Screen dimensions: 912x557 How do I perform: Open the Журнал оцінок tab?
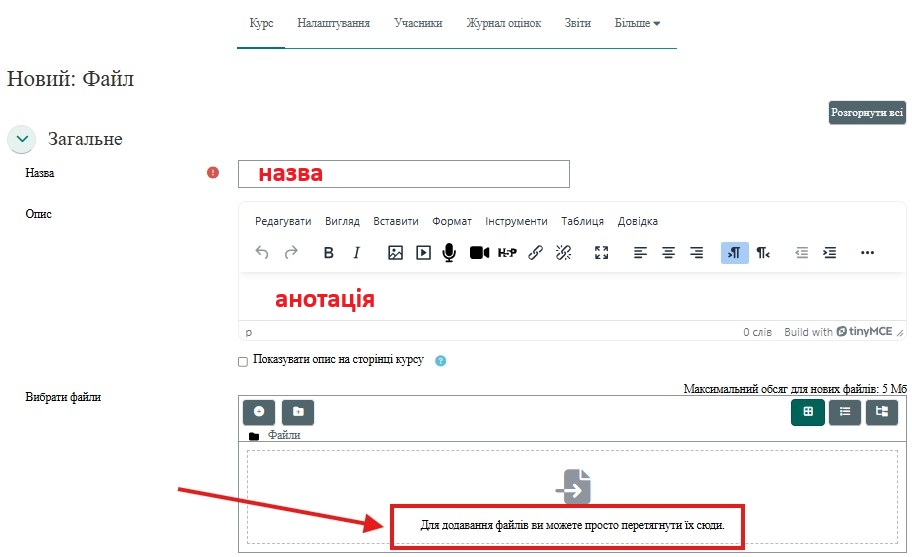pos(504,23)
